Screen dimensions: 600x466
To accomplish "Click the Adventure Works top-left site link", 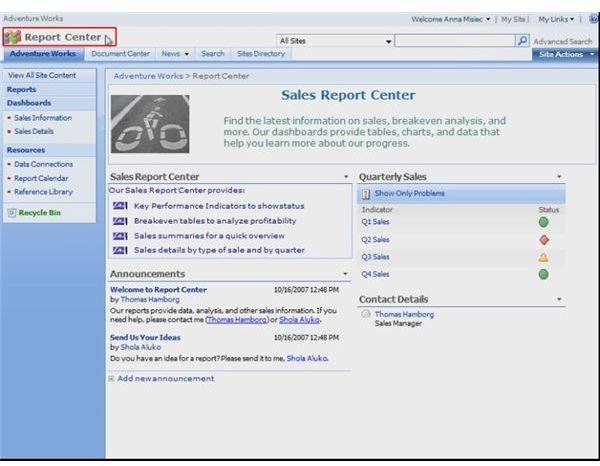I will pyautogui.click(x=33, y=18).
